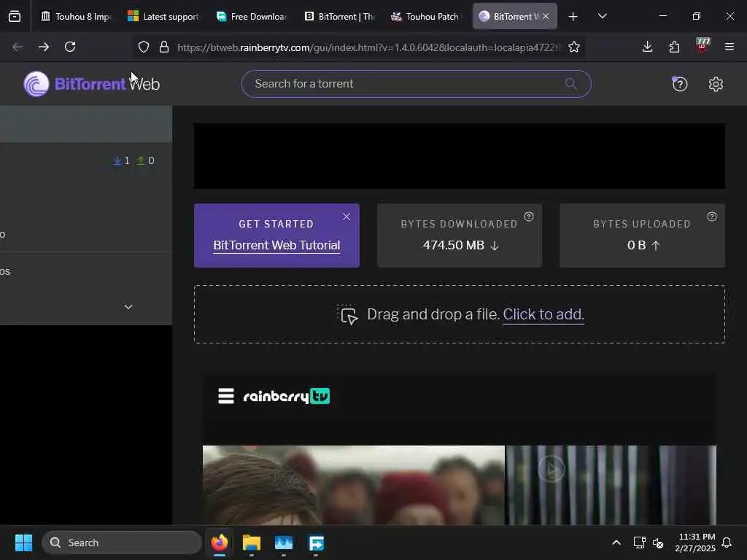Click the 777 extension icon
The width and height of the screenshot is (747, 560).
coord(703,45)
